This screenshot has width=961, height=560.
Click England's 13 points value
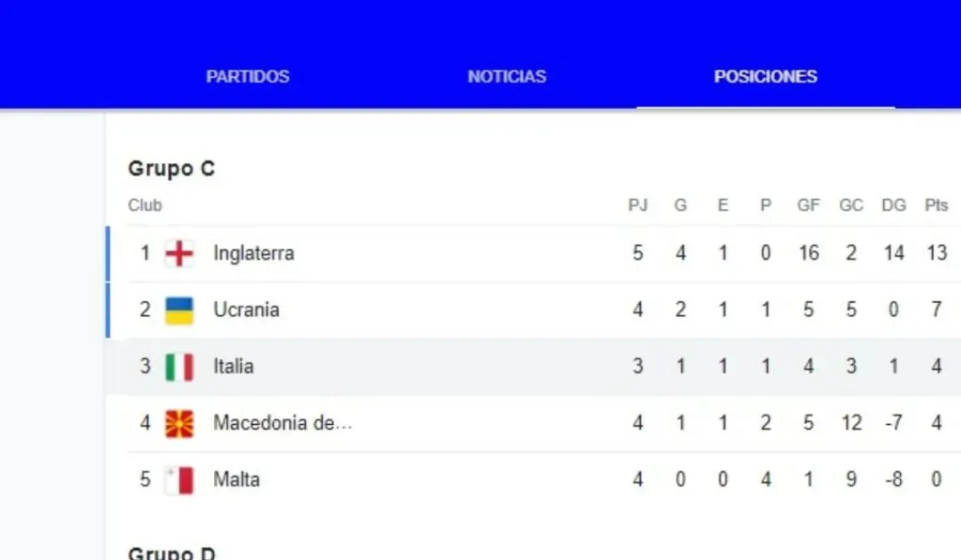point(937,253)
